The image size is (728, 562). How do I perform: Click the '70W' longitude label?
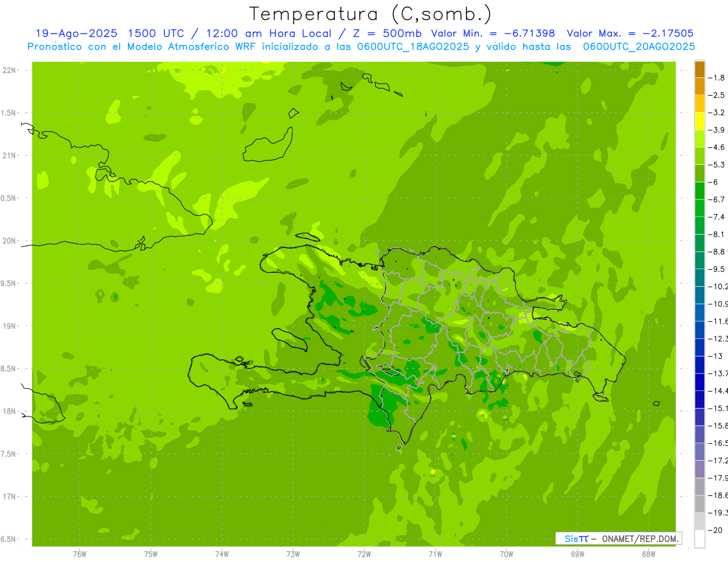pyautogui.click(x=506, y=554)
